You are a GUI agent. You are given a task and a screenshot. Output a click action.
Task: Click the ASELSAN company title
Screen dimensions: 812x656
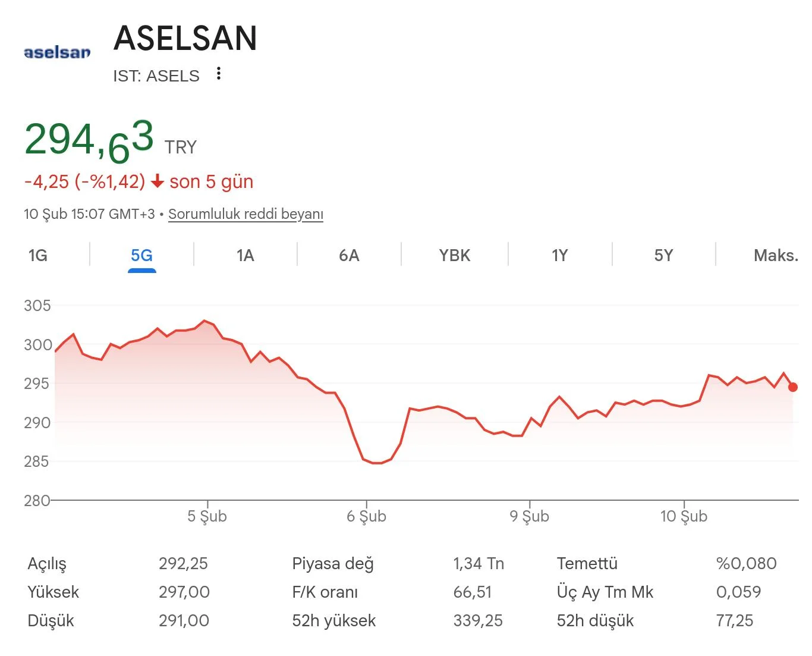[185, 39]
